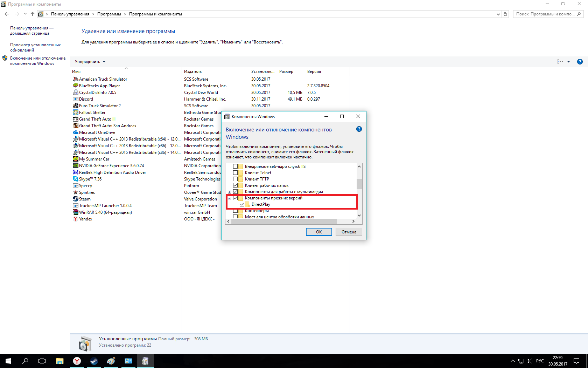
Task: Select the My Summer Car icon
Action: 75,159
